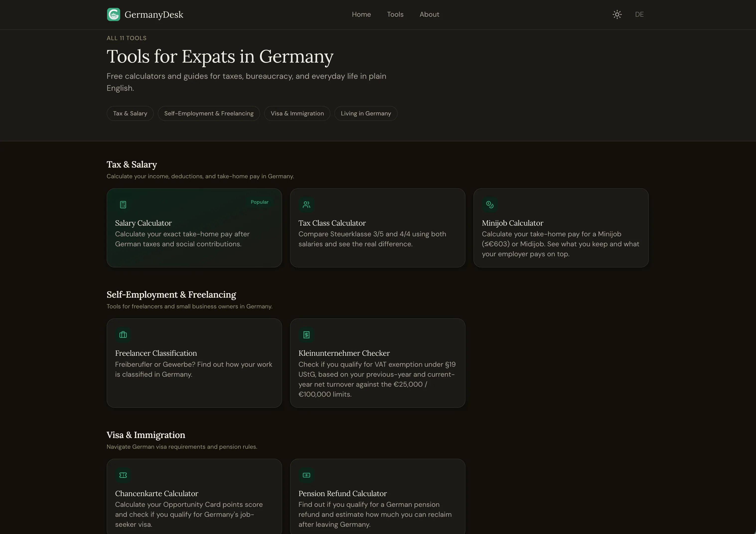
Task: Select Self-Employment & Freelancing filter chip
Action: pyautogui.click(x=209, y=113)
